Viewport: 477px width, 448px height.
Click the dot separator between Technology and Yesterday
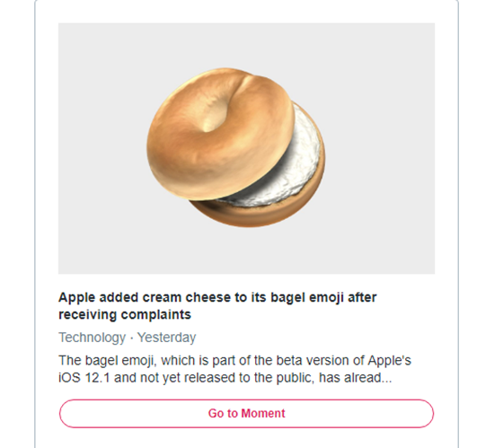131,338
